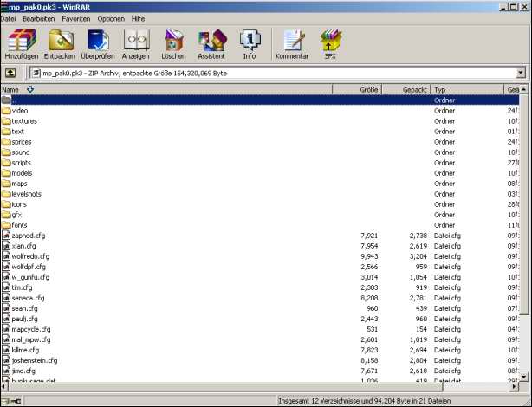This screenshot has width=532, height=407.
Task: Open the Favoriten menu
Action: point(75,18)
